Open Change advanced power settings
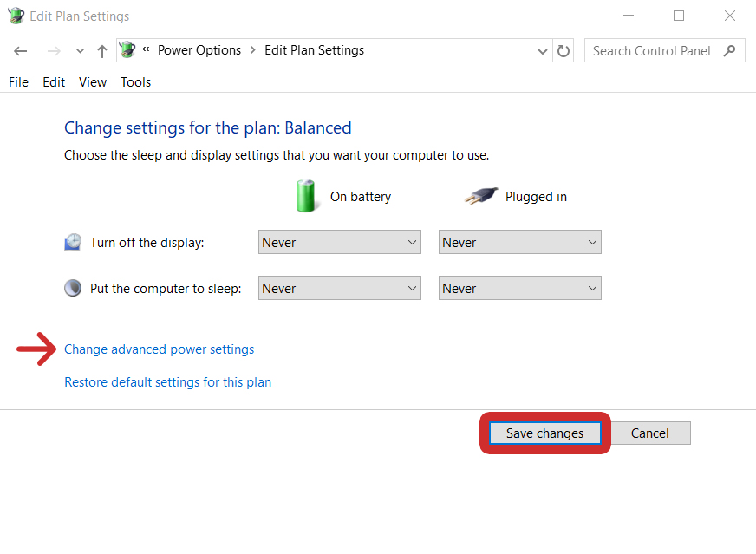 click(x=159, y=349)
